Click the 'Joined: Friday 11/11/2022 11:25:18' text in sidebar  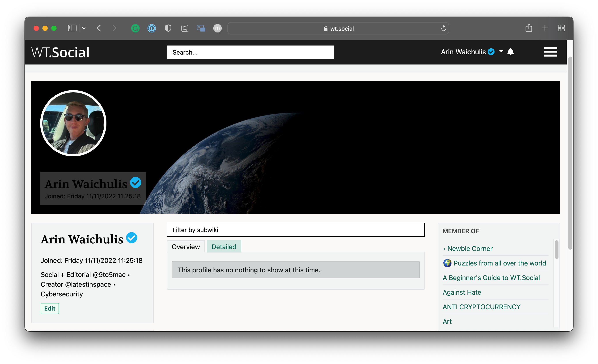pyautogui.click(x=91, y=260)
